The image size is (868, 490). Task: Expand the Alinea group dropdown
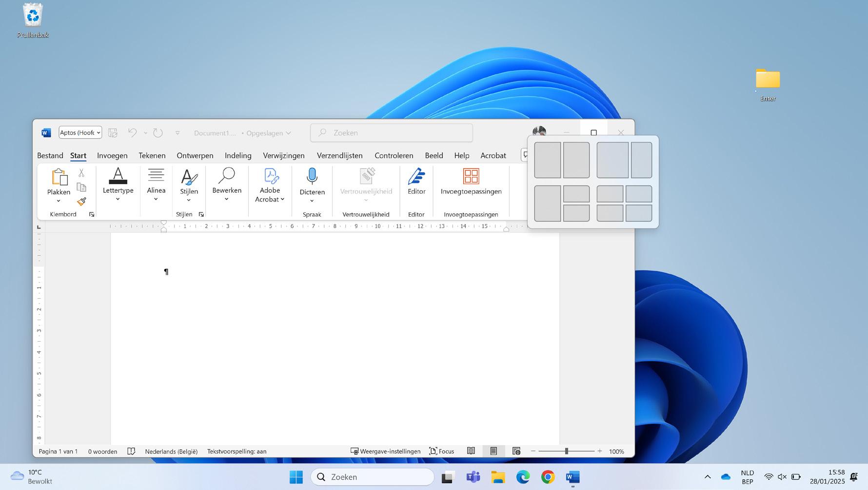pyautogui.click(x=156, y=199)
